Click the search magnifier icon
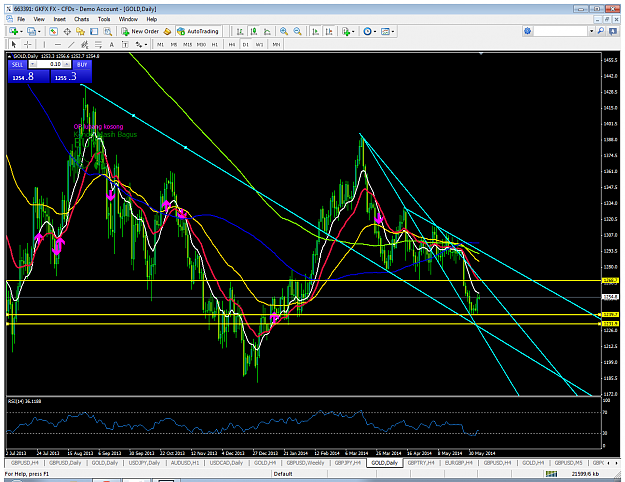Screen dimensions: 625x482 pyautogui.click(x=601, y=31)
